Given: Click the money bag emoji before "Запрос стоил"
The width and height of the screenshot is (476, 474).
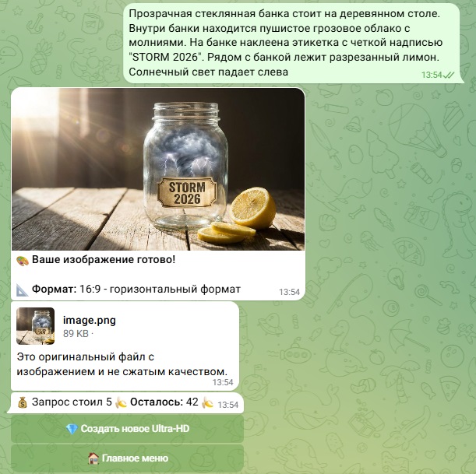Looking at the screenshot, I should coord(23,402).
